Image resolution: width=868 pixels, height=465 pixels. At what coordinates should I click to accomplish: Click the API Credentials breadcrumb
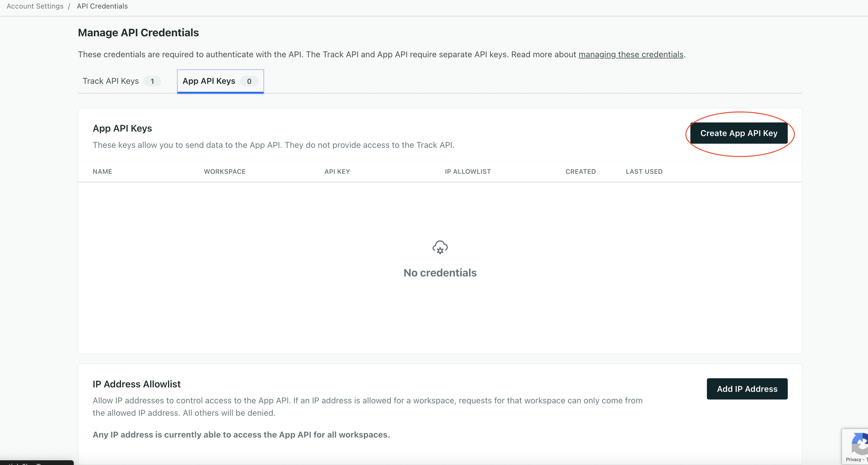[x=102, y=6]
